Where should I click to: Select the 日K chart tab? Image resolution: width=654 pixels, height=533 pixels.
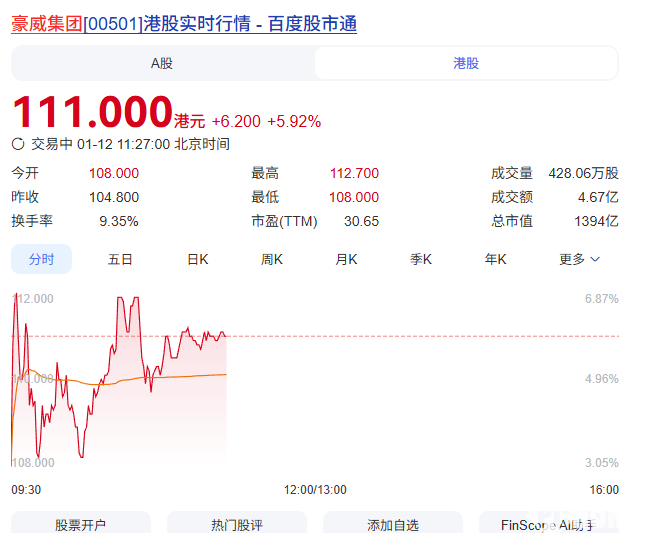click(x=197, y=259)
